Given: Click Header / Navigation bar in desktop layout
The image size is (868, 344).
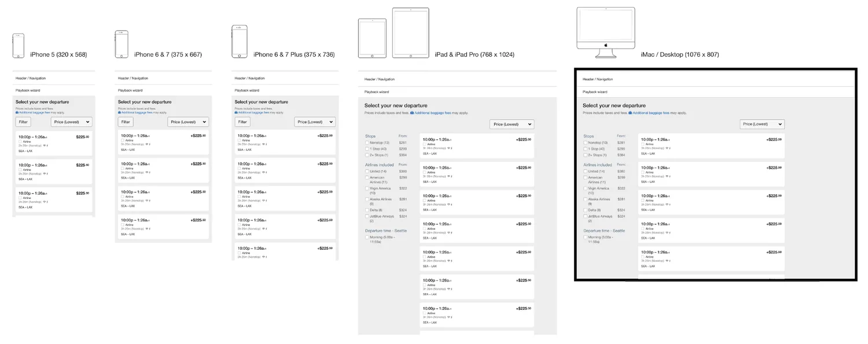Looking at the screenshot, I should click(715, 79).
